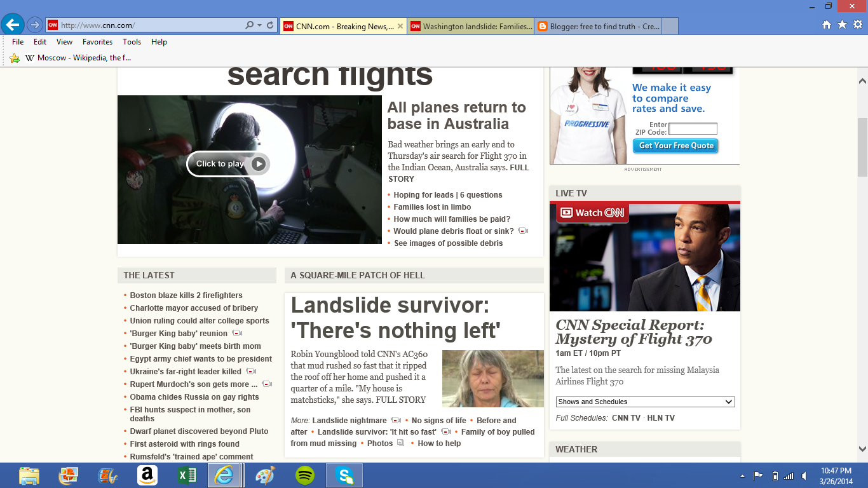The width and height of the screenshot is (868, 488).
Task: Open the Tools menu
Action: coord(132,42)
